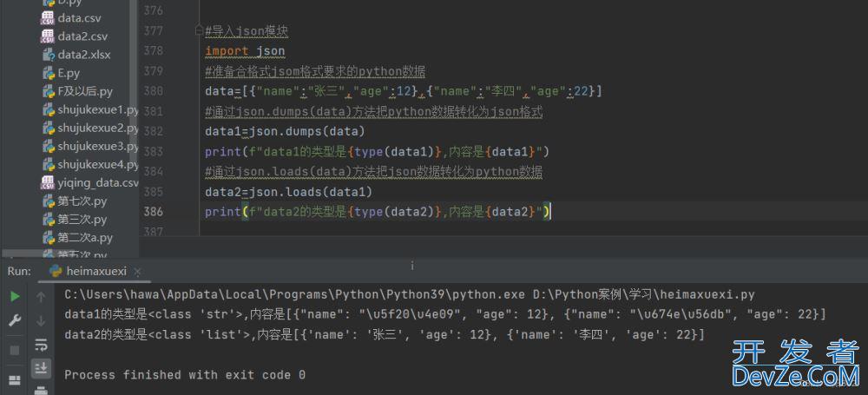Click the Python icon on heimaxuexi tab

point(56,271)
